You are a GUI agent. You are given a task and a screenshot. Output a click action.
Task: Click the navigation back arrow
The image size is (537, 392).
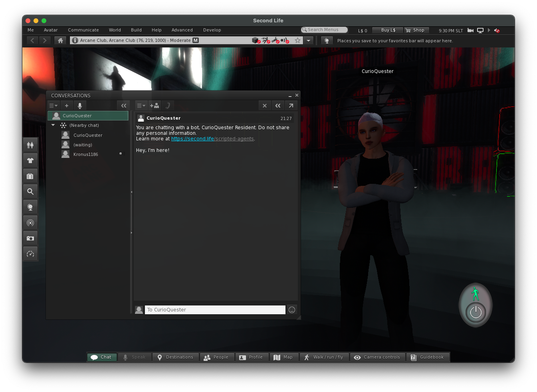click(32, 40)
